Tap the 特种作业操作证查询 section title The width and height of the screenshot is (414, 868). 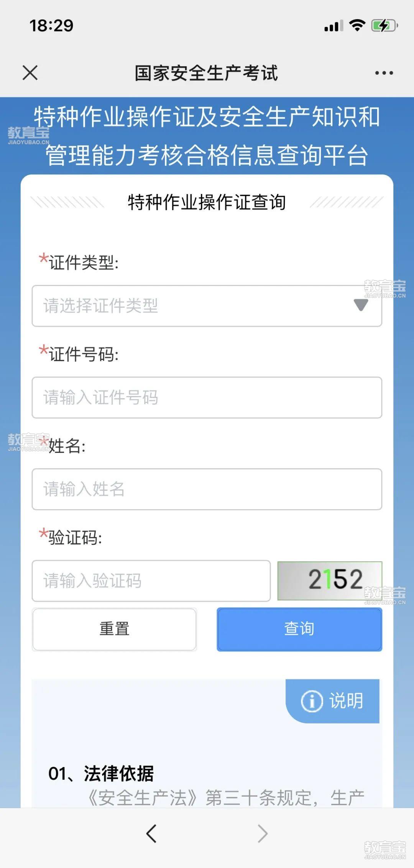(207, 202)
